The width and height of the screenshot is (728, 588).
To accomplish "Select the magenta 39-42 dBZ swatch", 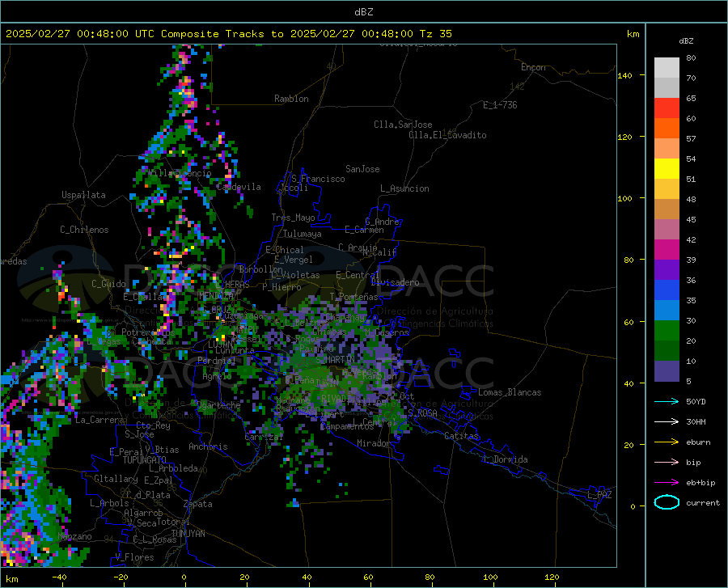I will click(667, 250).
